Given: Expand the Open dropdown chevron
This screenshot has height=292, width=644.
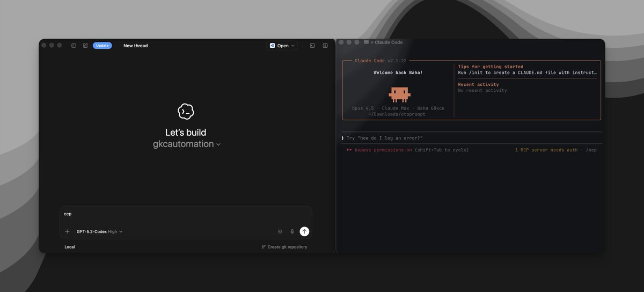Looking at the screenshot, I should [293, 46].
